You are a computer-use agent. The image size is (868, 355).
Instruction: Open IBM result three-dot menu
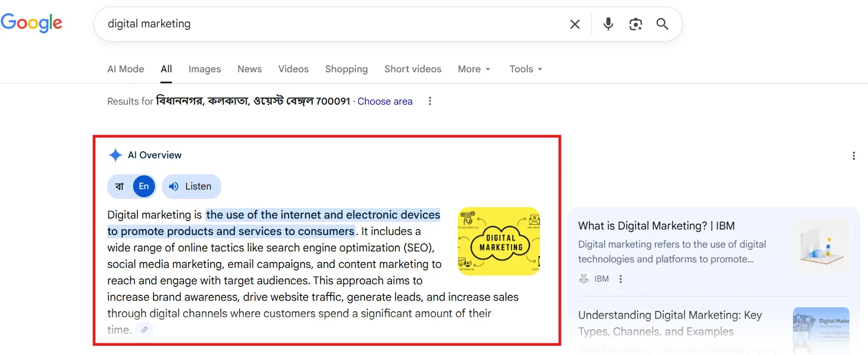coord(620,279)
